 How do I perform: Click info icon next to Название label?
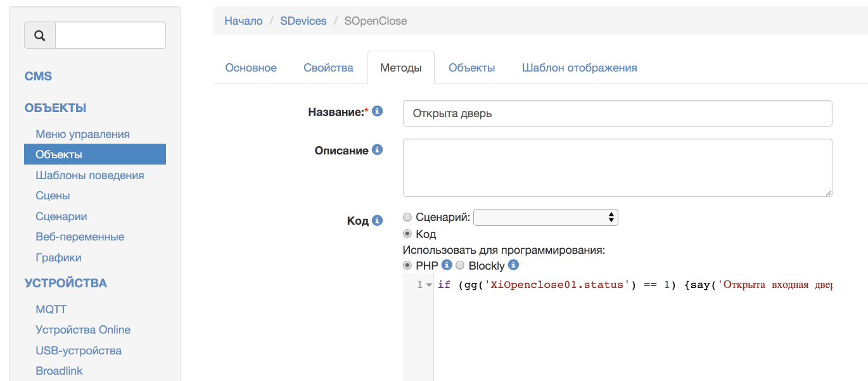click(x=378, y=111)
